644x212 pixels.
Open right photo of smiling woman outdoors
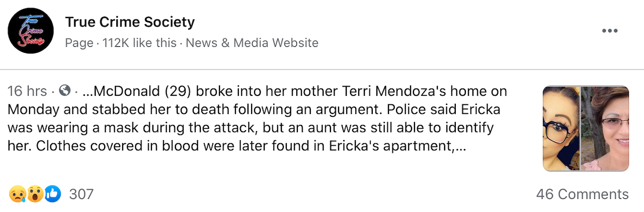(x=605, y=129)
